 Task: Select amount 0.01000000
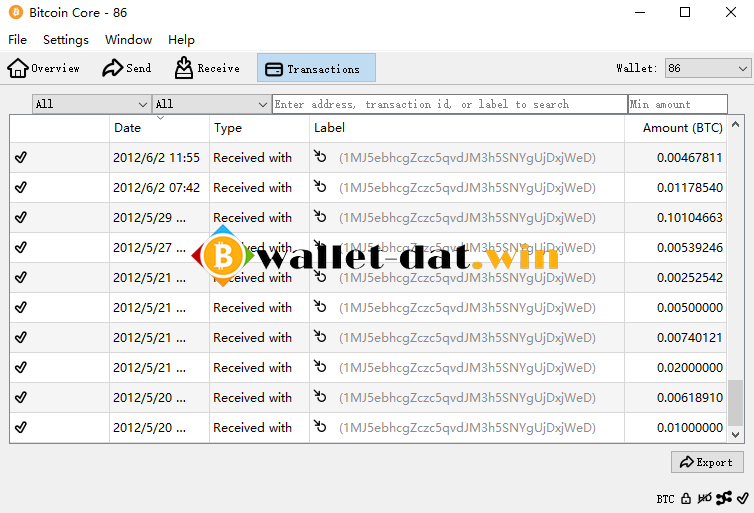pos(690,427)
